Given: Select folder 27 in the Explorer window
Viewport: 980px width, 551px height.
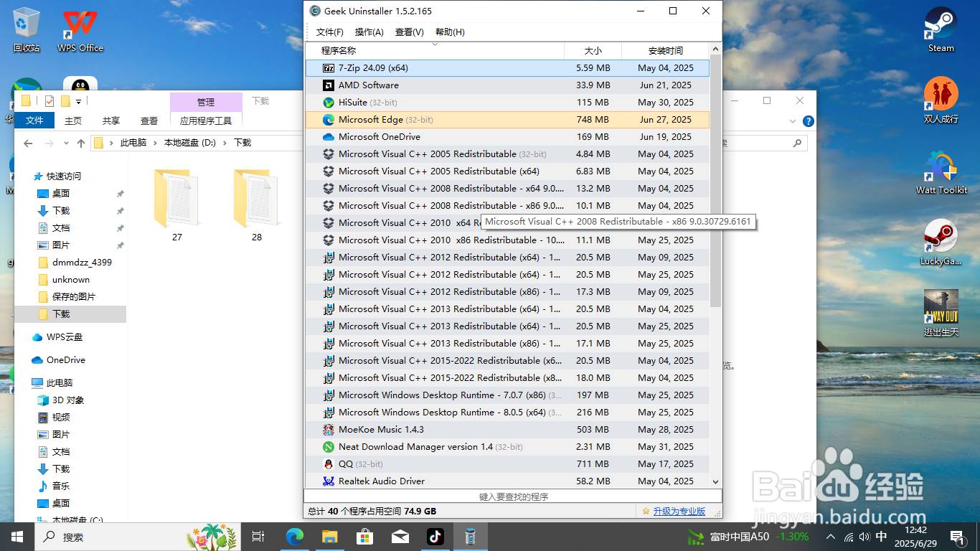Looking at the screenshot, I should click(176, 205).
